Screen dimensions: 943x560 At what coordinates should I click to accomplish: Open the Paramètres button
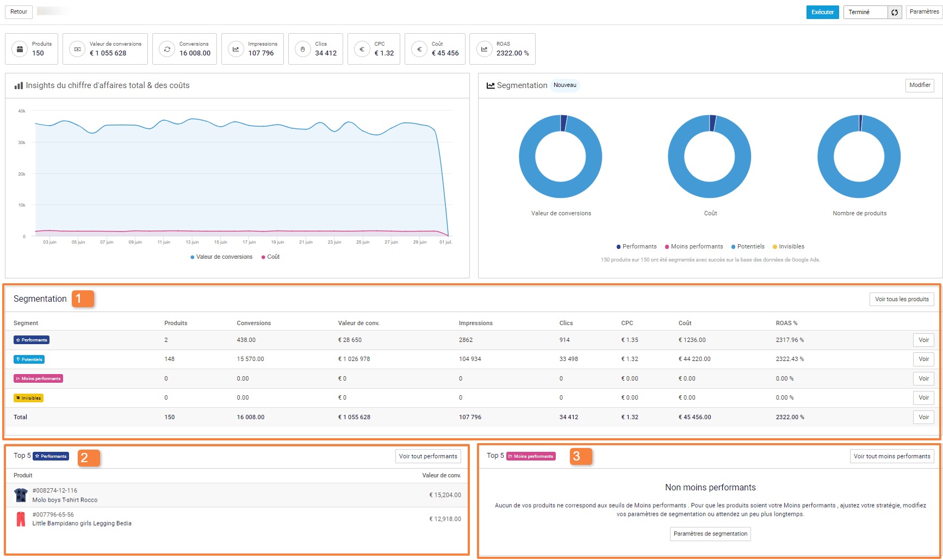coord(924,12)
